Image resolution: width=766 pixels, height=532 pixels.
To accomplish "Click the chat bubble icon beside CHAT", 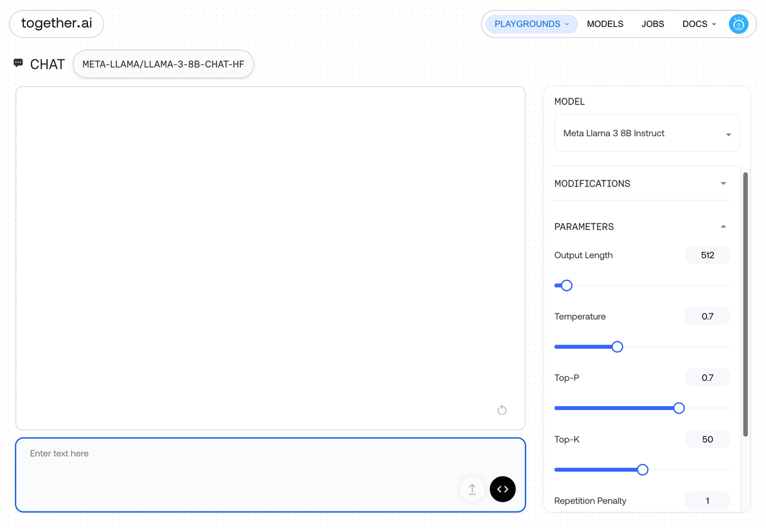I will (18, 63).
